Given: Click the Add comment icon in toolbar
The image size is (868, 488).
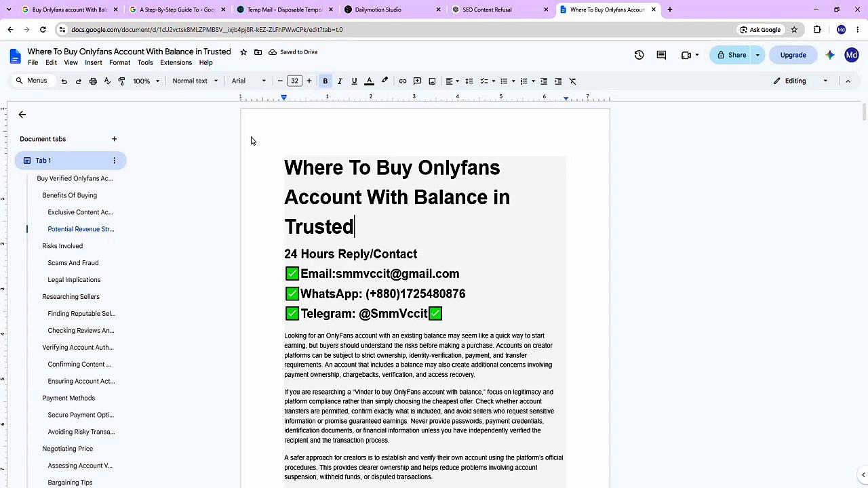Looking at the screenshot, I should 418,81.
